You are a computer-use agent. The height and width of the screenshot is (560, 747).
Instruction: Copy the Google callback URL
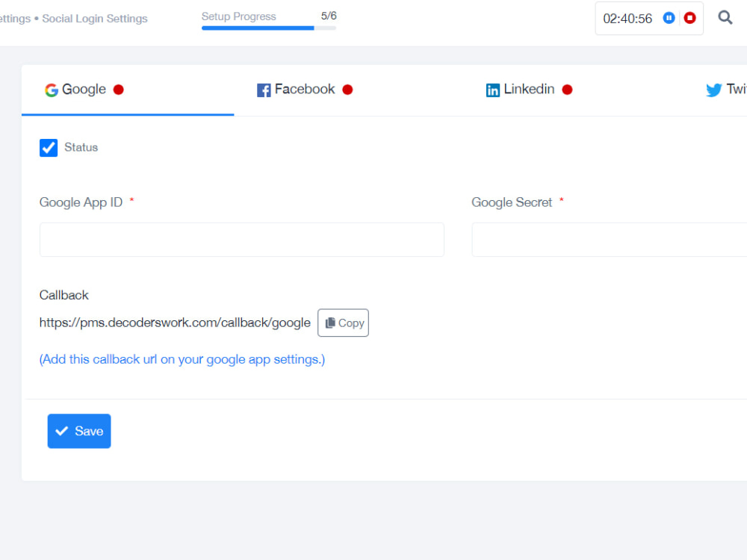(343, 323)
